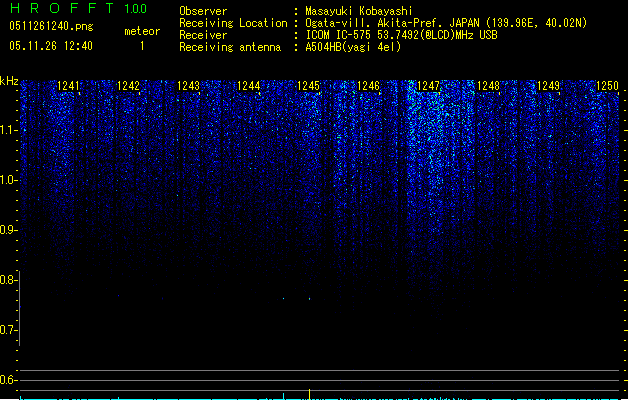
Task: Click the meteor count value 1
Action: (142, 46)
